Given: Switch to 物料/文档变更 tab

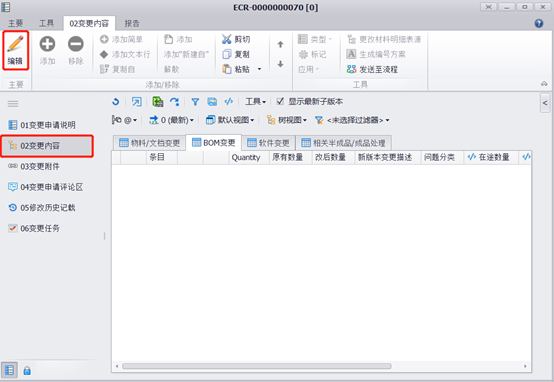Looking at the screenshot, I should (x=149, y=143).
